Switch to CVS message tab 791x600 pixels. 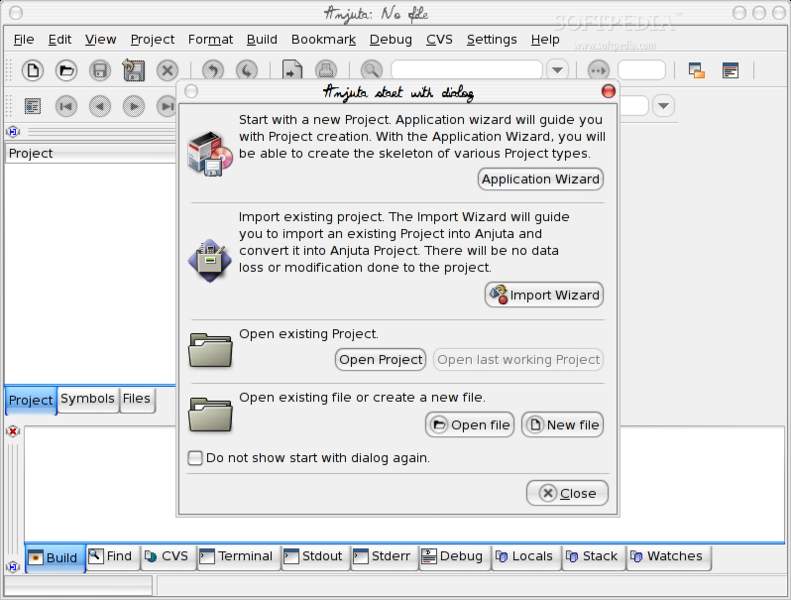(x=167, y=557)
